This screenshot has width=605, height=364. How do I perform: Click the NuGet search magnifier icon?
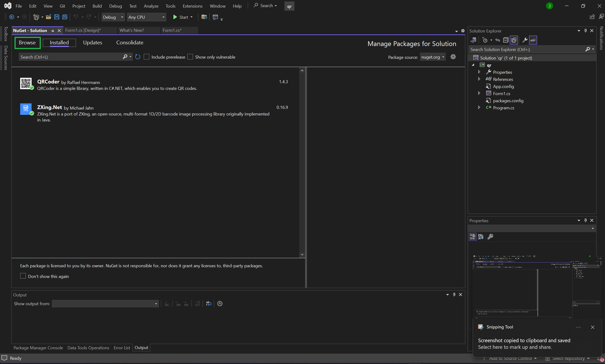coord(125,57)
